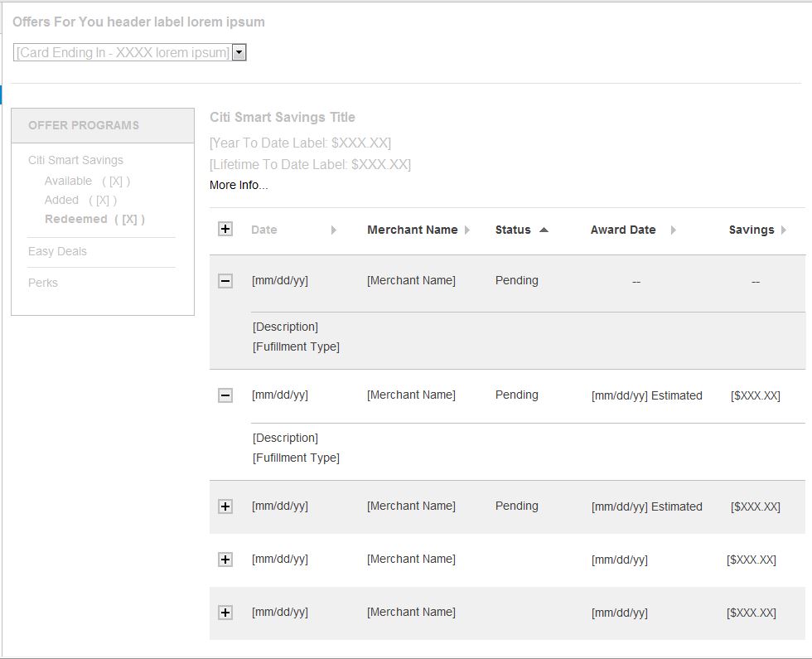
Task: Sort by Savings arrow icon
Action: pyautogui.click(x=783, y=230)
